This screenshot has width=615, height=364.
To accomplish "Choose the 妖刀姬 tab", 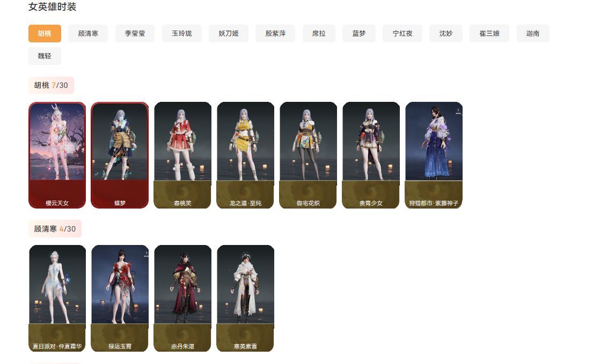I will coord(229,33).
